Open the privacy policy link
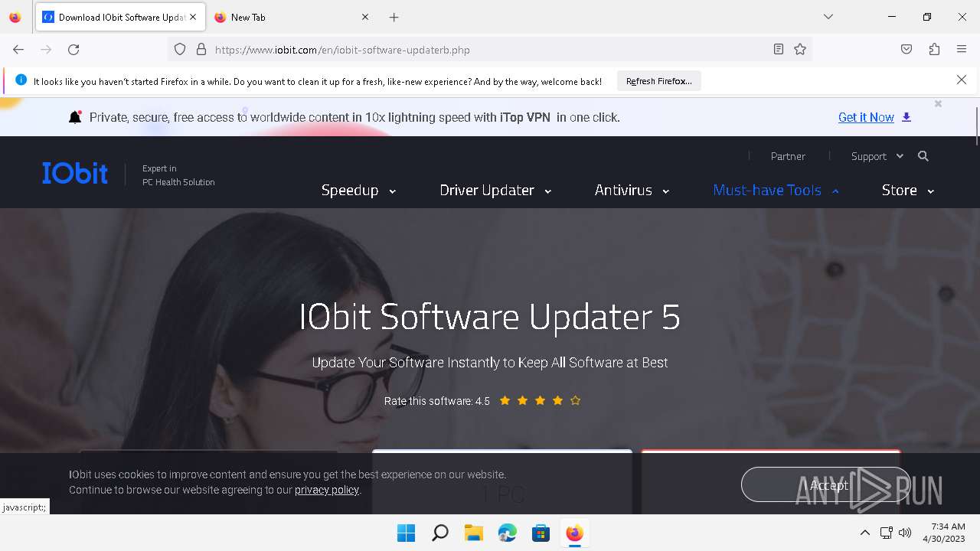980x551 pixels. point(327,490)
